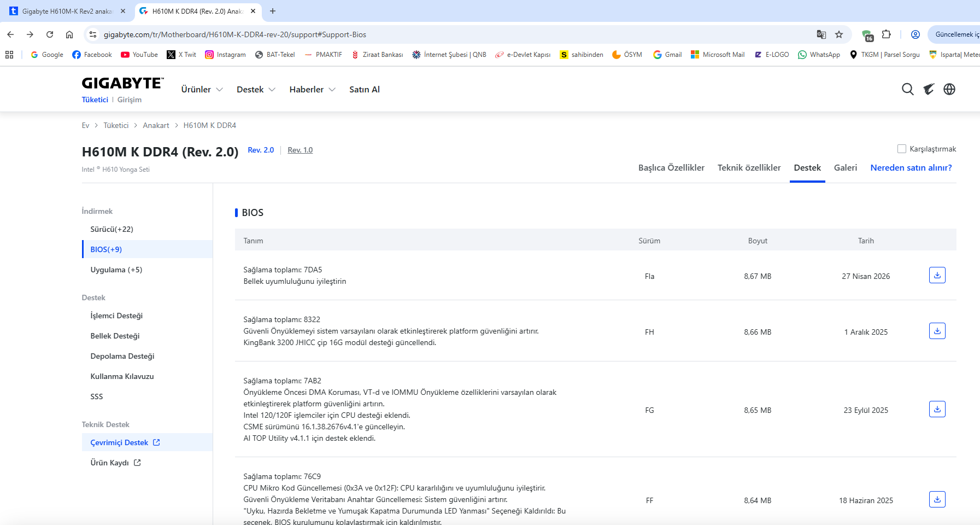The image size is (980, 525).
Task: Reload the Gigabyte support page
Action: point(50,34)
